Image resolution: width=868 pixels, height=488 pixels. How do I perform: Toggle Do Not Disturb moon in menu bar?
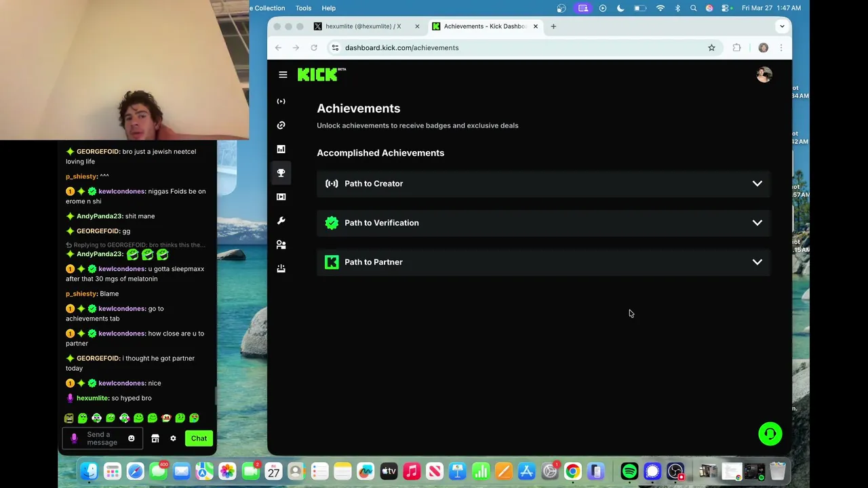(620, 8)
